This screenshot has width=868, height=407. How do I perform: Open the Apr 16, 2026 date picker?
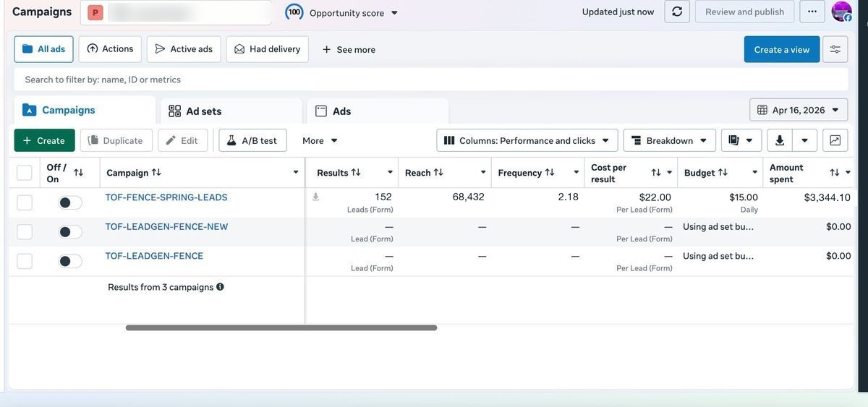pyautogui.click(x=799, y=110)
